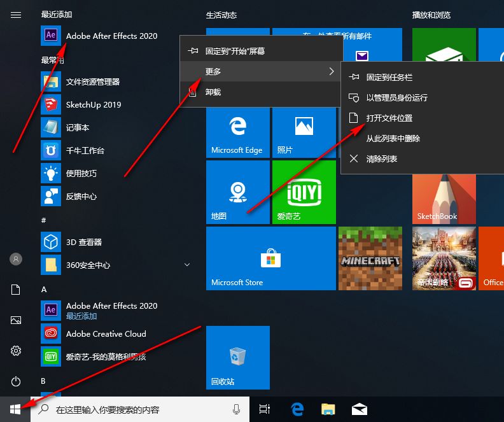This screenshot has height=422, width=504.
Task: Open the Microsoft Store tile
Action: [x=271, y=258]
